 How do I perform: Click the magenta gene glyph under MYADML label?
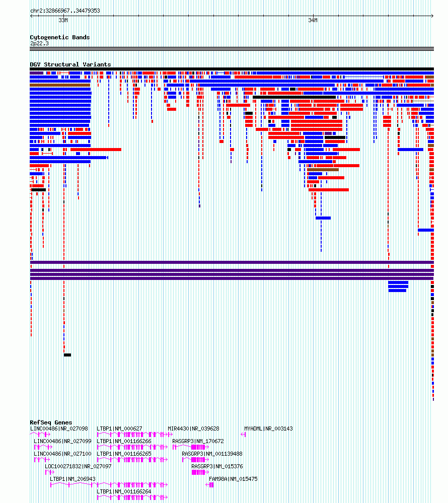click(x=243, y=435)
